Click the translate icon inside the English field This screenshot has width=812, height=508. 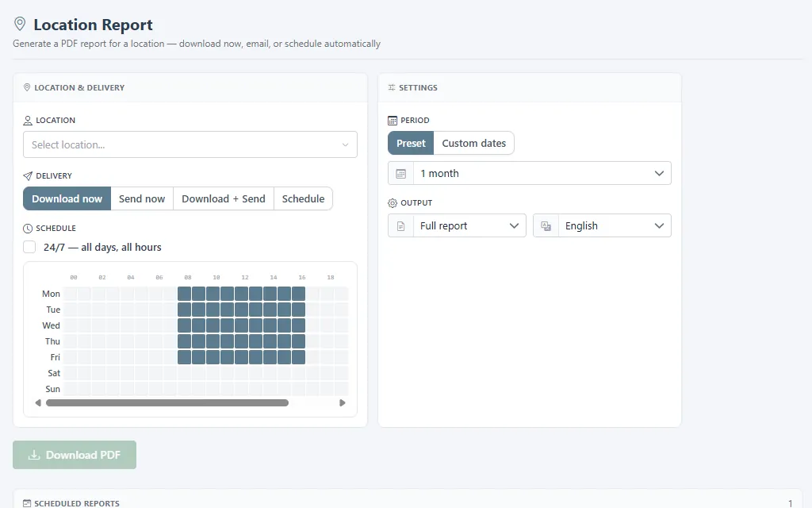click(x=546, y=226)
